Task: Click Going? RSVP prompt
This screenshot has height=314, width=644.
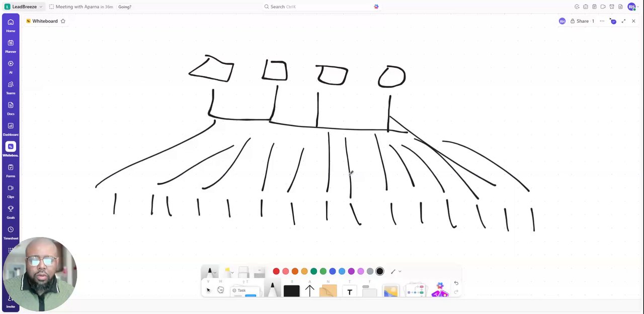Action: 125,7
